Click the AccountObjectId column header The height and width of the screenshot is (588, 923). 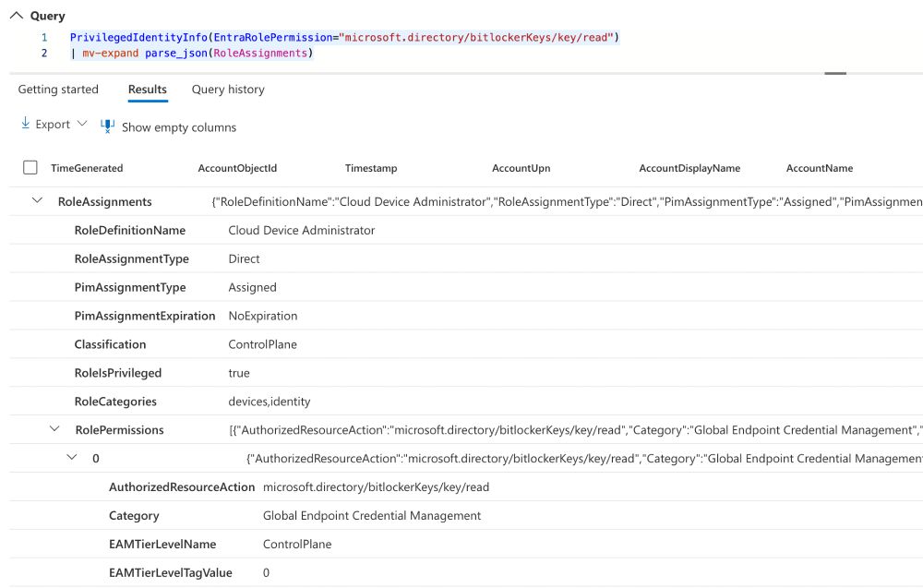pyautogui.click(x=237, y=168)
